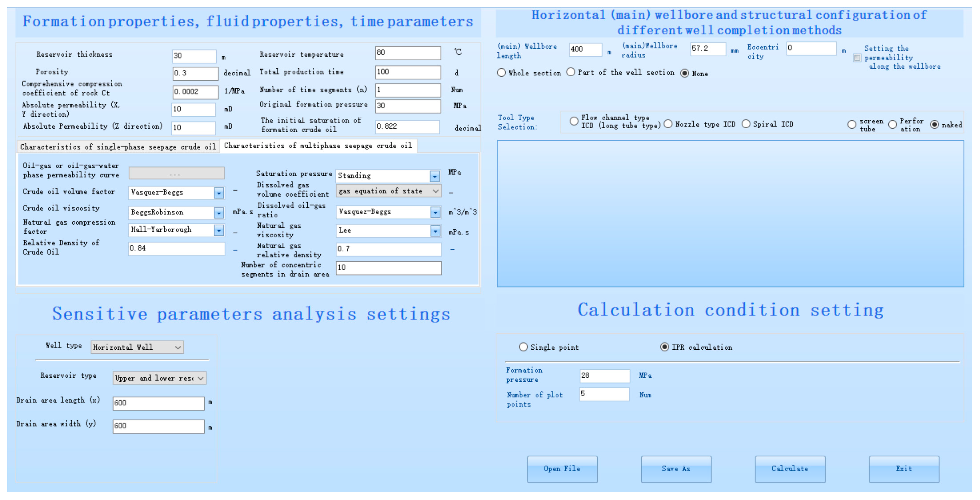The width and height of the screenshot is (980, 500).
Task: Open the Natural gas viscosity Lee dropdown
Action: click(x=435, y=231)
